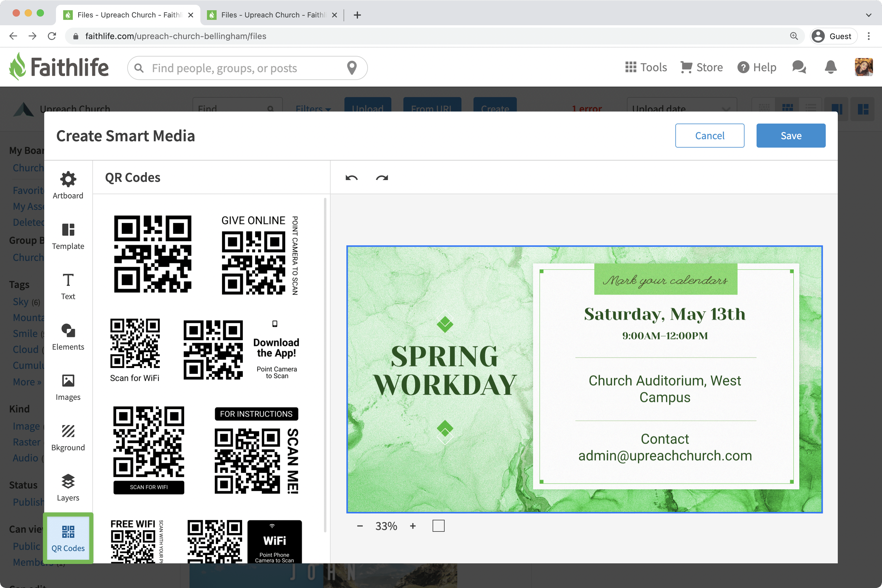
Task: Open Chrome three-dot menu
Action: (868, 36)
